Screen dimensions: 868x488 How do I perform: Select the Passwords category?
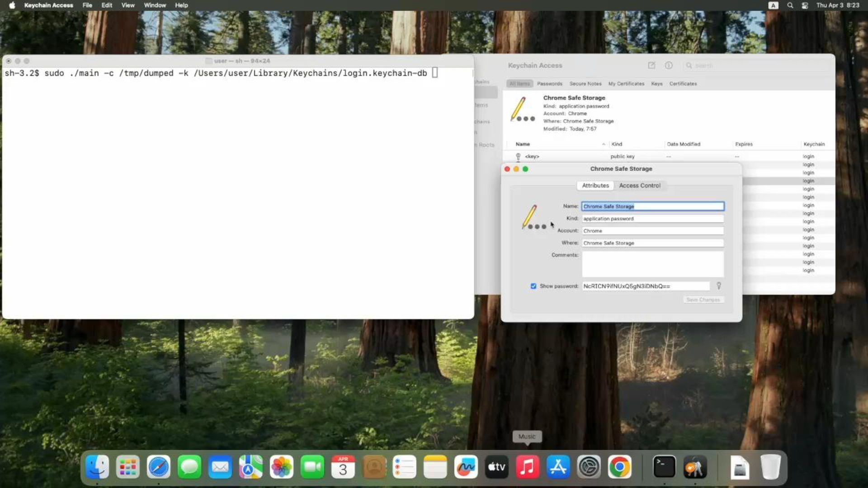coord(550,84)
